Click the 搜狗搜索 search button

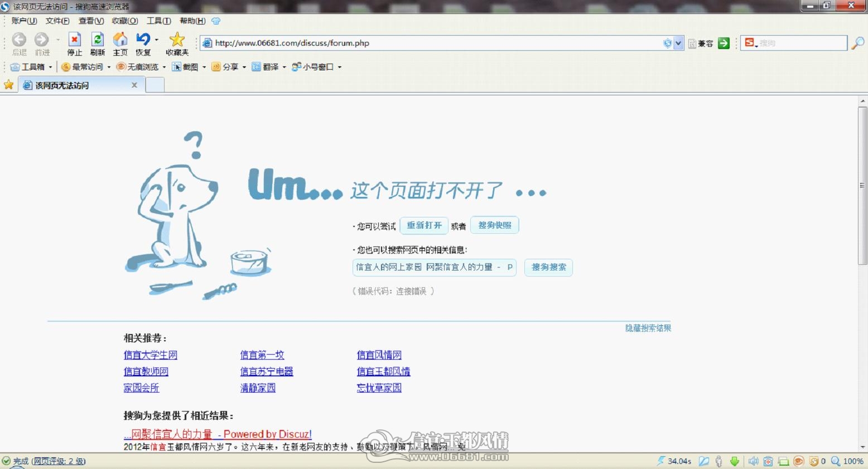coord(548,267)
